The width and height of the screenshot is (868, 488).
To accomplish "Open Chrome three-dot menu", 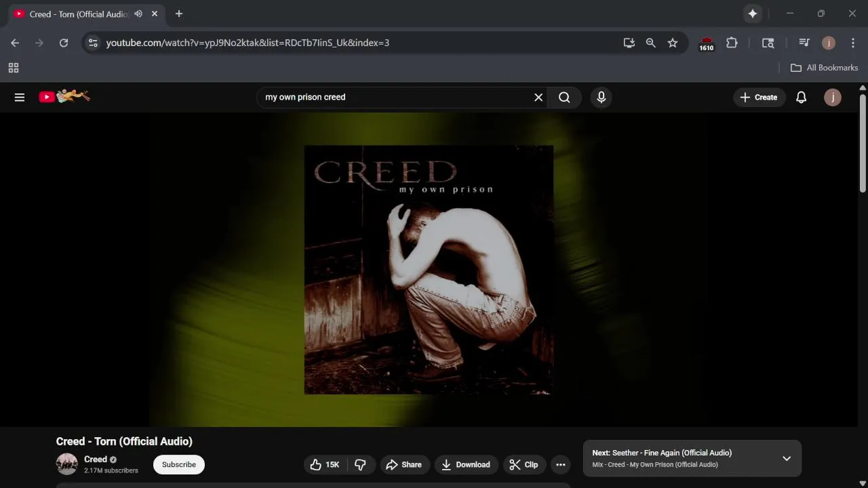I will point(853,43).
